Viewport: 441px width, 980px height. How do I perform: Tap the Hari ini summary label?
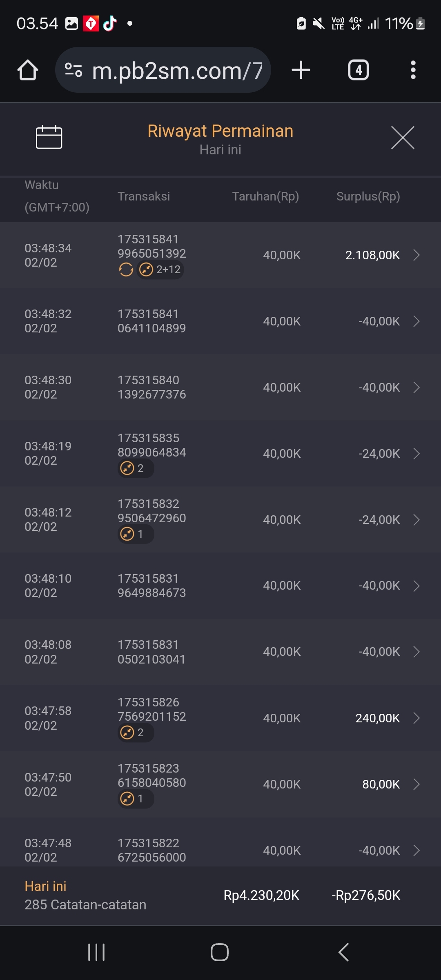tap(45, 886)
